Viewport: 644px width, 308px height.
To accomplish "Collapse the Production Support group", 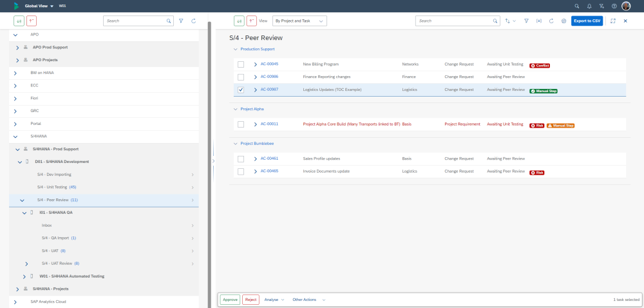I will (235, 49).
